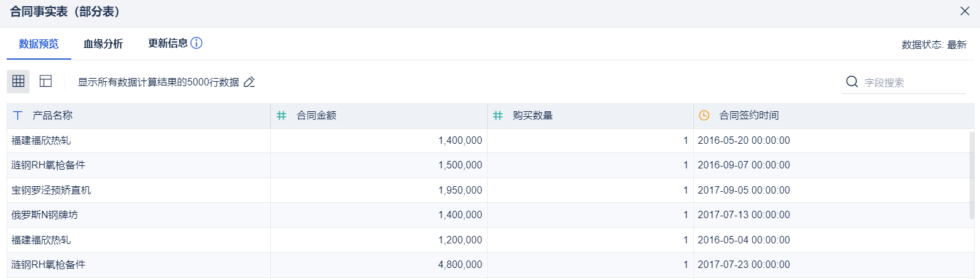This screenshot has height=279, width=980.
Task: Click text type icon of 产品名称 column
Action: click(x=18, y=116)
